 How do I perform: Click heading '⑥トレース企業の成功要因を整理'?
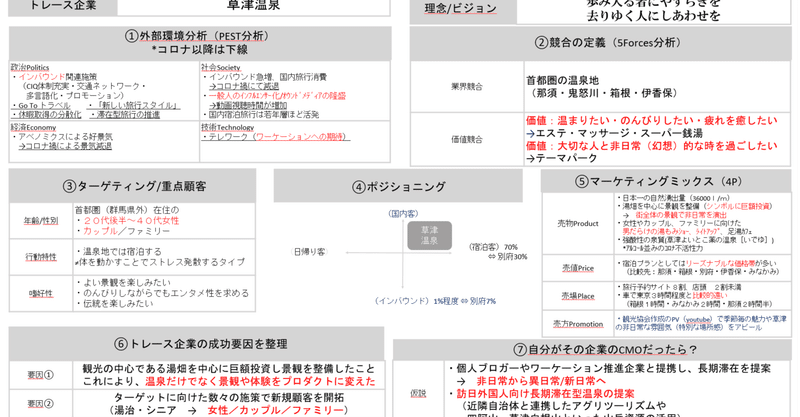(201, 344)
